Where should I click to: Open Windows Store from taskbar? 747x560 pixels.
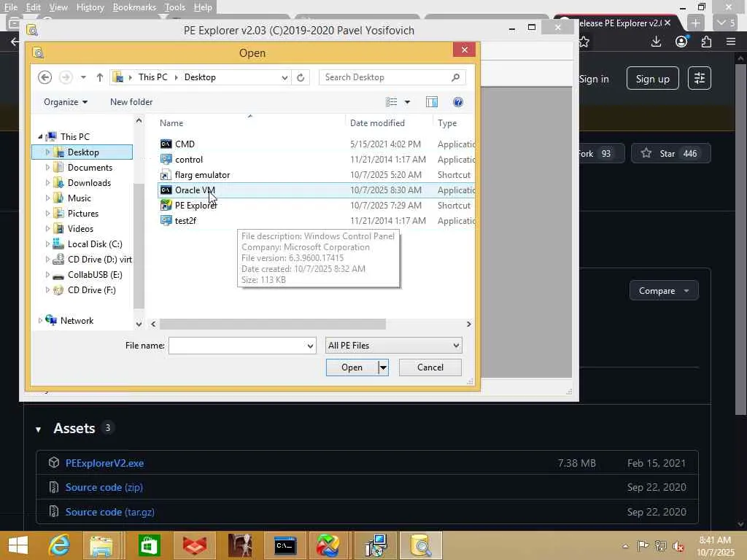149,545
